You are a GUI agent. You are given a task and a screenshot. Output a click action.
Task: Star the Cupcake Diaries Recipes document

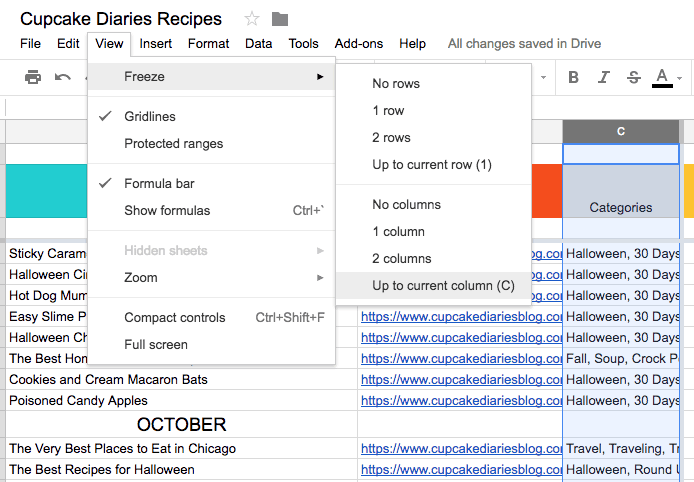[252, 19]
